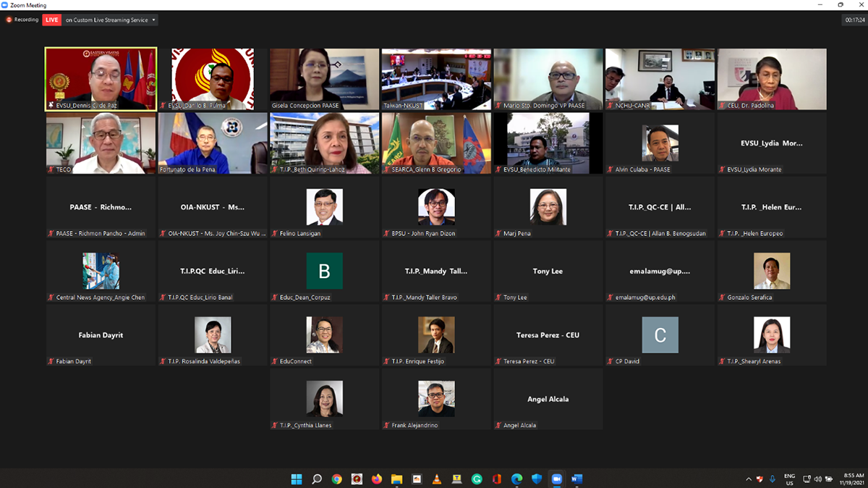Open Microsoft Edge from the taskbar

click(x=516, y=479)
